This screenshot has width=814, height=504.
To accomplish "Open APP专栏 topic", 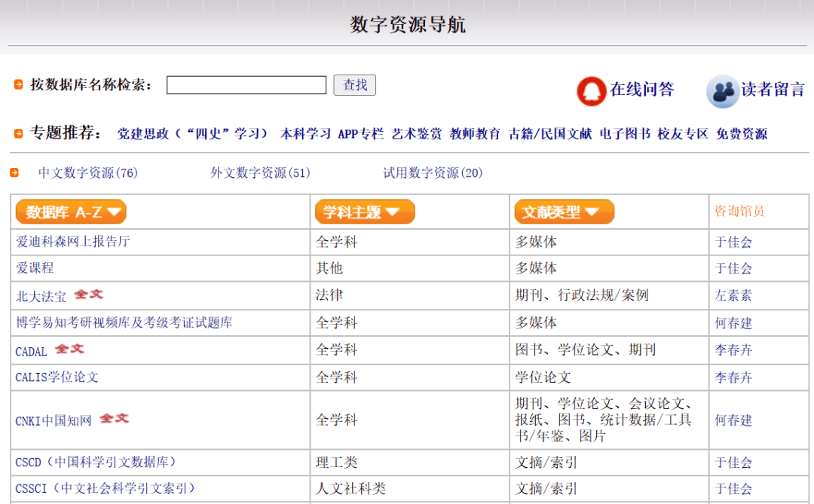I will click(x=361, y=134).
